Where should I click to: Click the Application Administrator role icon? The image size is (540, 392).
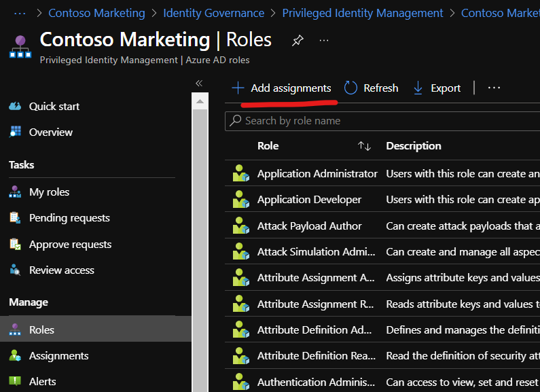(240, 174)
